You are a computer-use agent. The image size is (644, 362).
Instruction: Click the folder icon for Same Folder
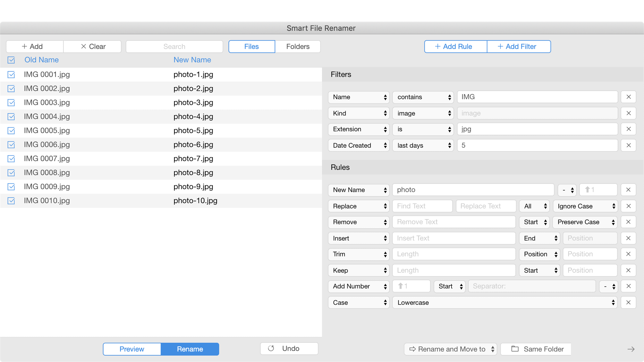[x=515, y=349]
